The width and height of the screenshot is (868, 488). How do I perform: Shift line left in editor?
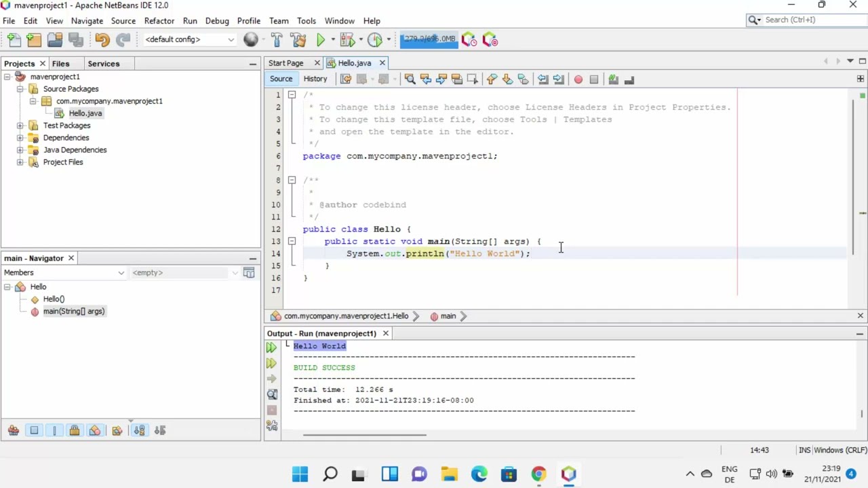[542, 79]
